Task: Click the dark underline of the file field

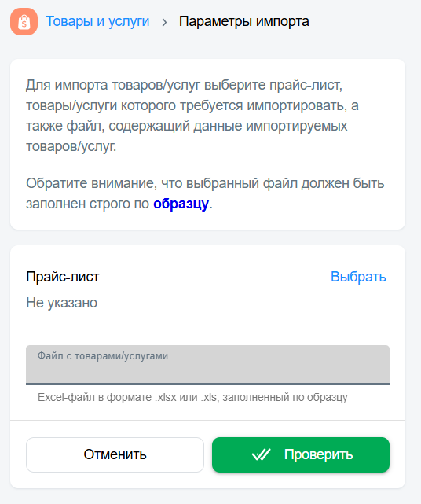Action: pyautogui.click(x=208, y=384)
